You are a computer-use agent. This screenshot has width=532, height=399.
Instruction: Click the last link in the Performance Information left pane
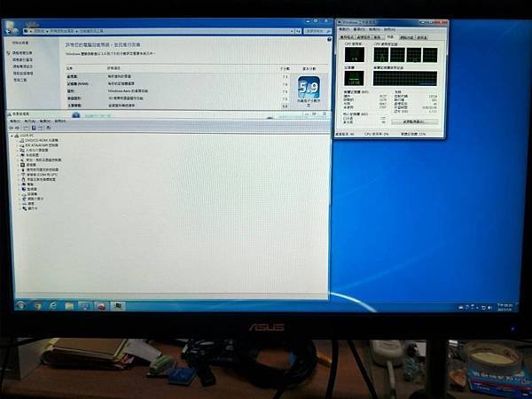20,80
